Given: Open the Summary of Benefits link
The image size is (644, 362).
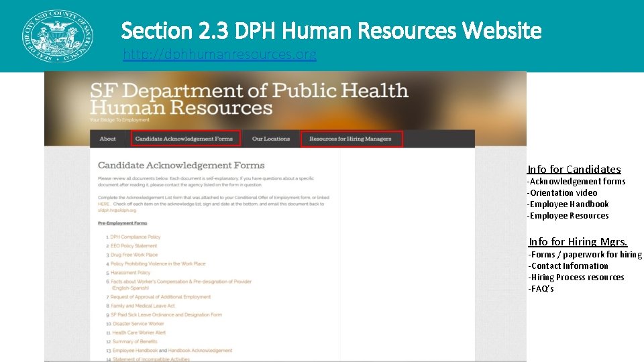Looking at the screenshot, I should (135, 341).
